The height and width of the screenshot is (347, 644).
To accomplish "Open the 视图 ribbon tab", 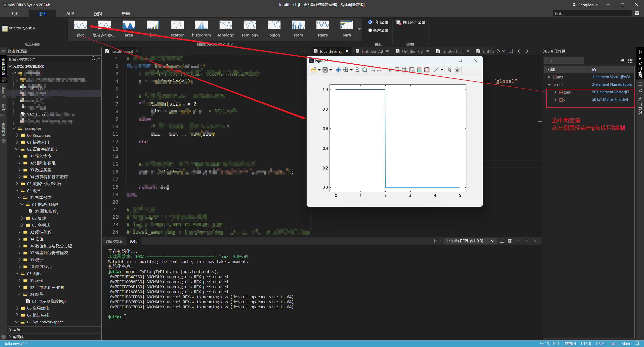I will click(x=98, y=14).
